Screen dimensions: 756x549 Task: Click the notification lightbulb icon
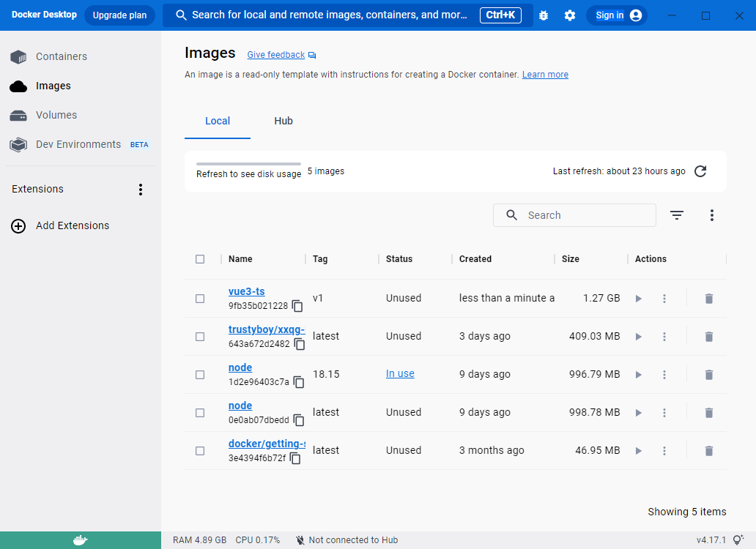coord(738,540)
